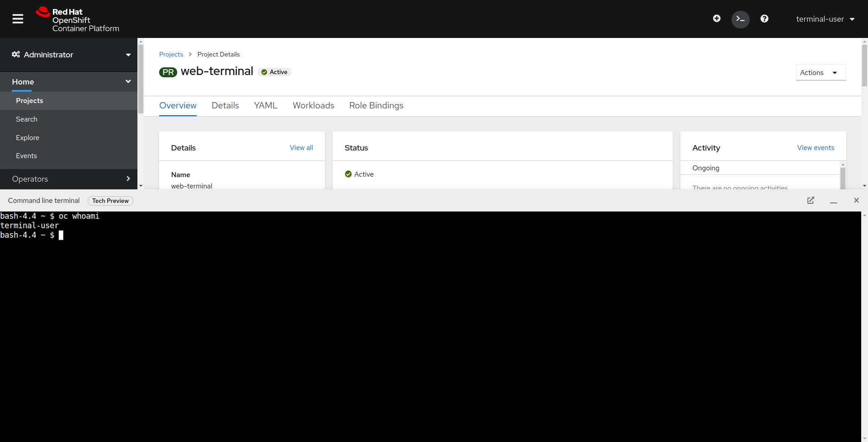Image resolution: width=868 pixels, height=442 pixels.
Task: Toggle the hamburger navigation menu
Action: pyautogui.click(x=18, y=19)
